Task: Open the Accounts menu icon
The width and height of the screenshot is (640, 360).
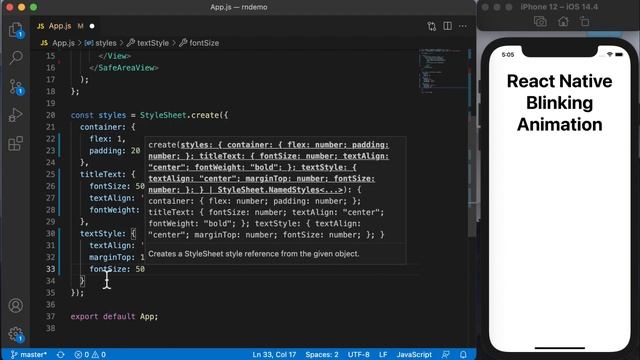Action: [16, 305]
